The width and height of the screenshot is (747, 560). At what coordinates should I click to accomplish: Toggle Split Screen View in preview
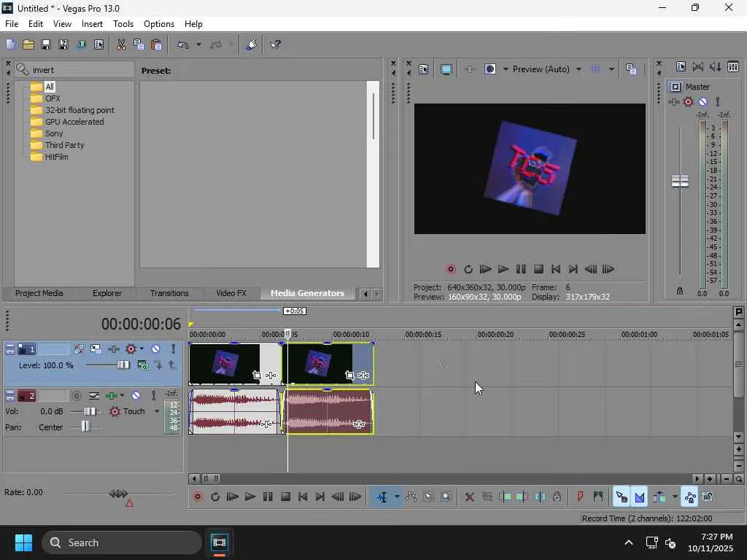(x=489, y=69)
